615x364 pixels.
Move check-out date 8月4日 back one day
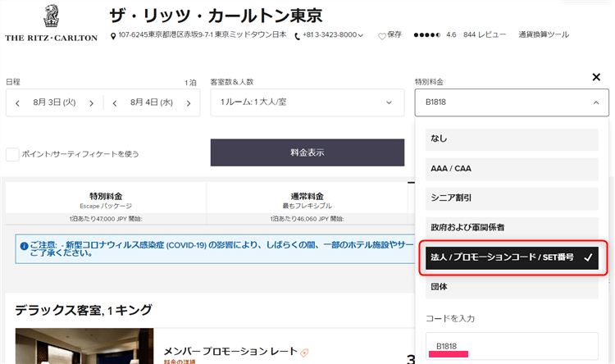coord(115,103)
